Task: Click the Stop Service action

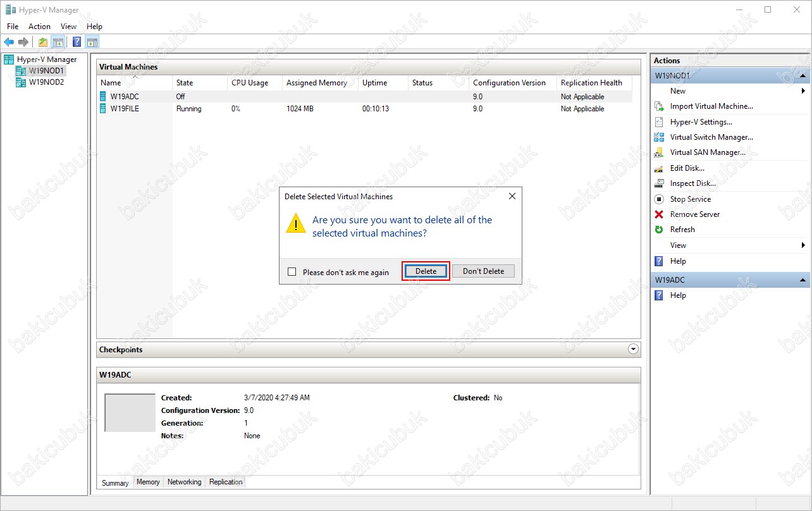Action: coord(691,199)
